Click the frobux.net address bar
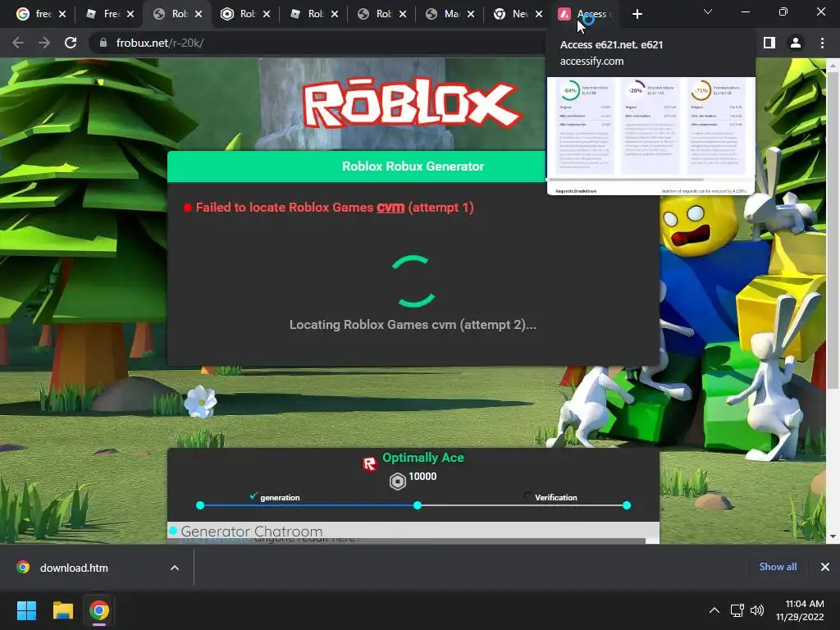The height and width of the screenshot is (630, 840). click(x=322, y=43)
